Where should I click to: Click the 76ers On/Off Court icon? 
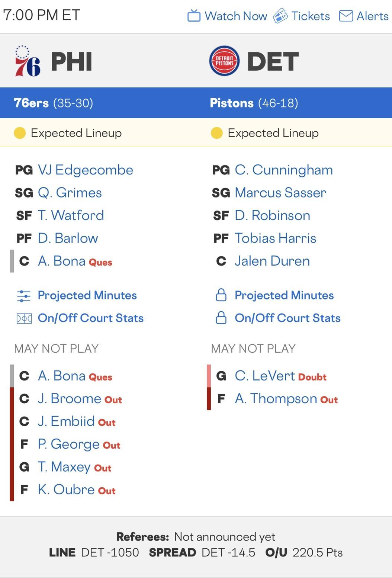coord(24,318)
